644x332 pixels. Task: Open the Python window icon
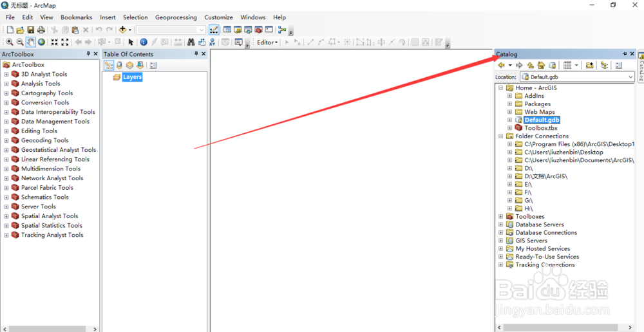click(269, 30)
